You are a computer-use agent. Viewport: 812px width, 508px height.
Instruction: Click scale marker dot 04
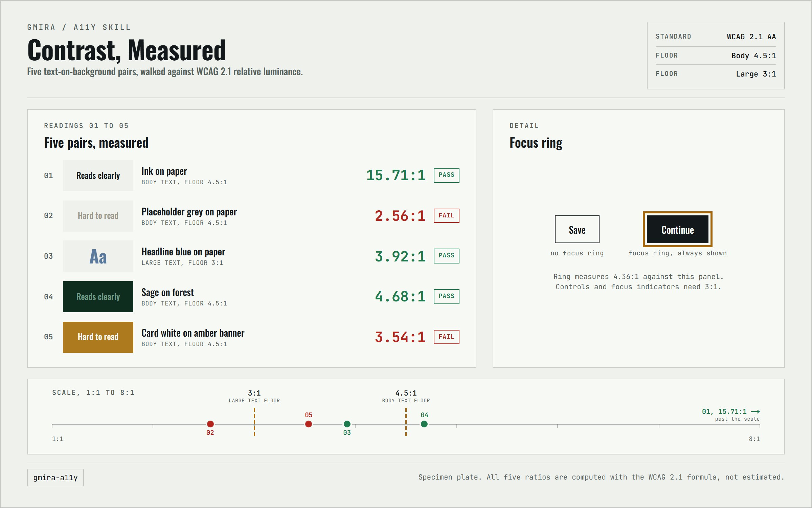(x=424, y=424)
